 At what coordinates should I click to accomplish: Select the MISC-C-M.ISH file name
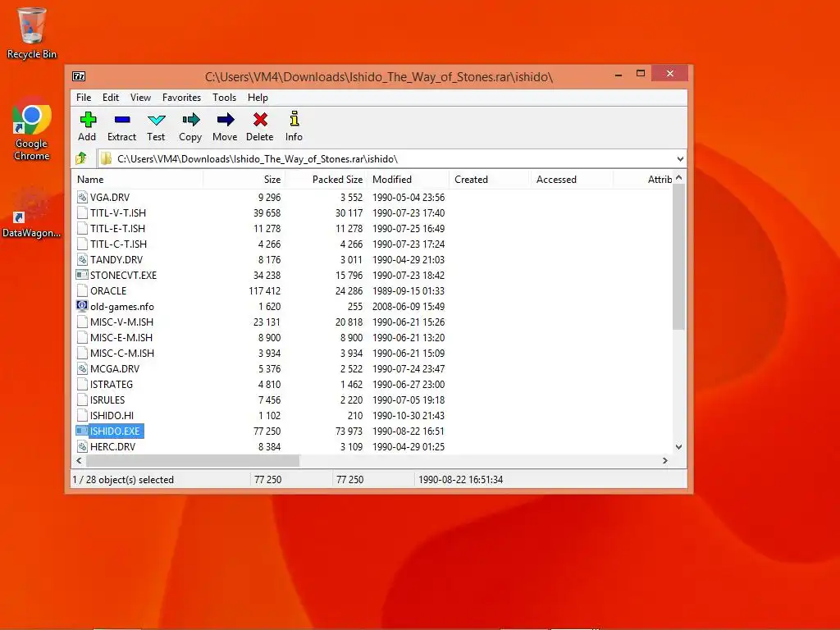click(x=122, y=353)
